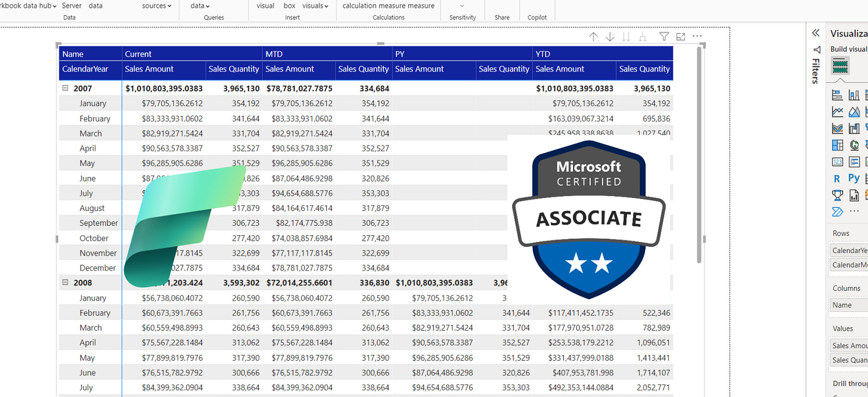Viewport: 868px width, 397px height.
Task: Select the selected matrix visual icon under Build visual
Action: pos(840,66)
